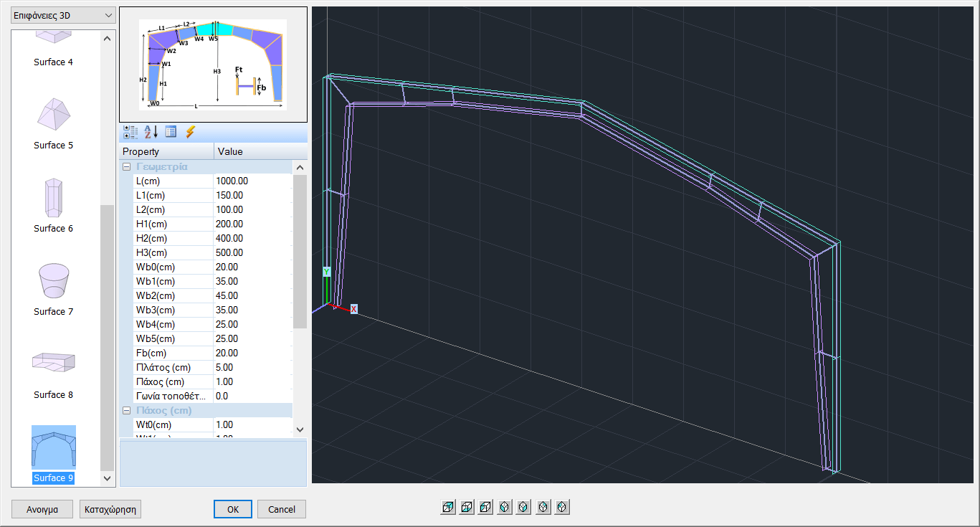Click property grid scrollbar up arrow
Screen dimensions: 980x527
(300, 167)
